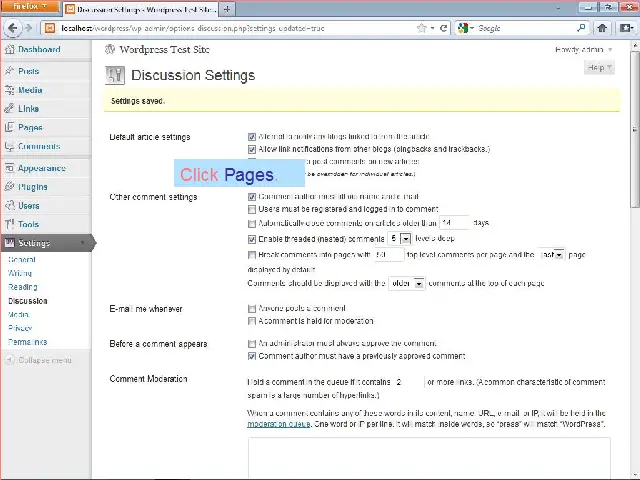
Task: Click the Wordpress Test Site title link
Action: (164, 49)
